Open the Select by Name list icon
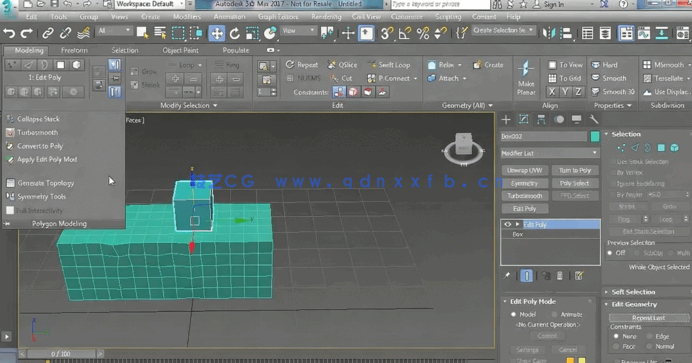Image resolution: width=692 pixels, height=363 pixels. coord(160,33)
